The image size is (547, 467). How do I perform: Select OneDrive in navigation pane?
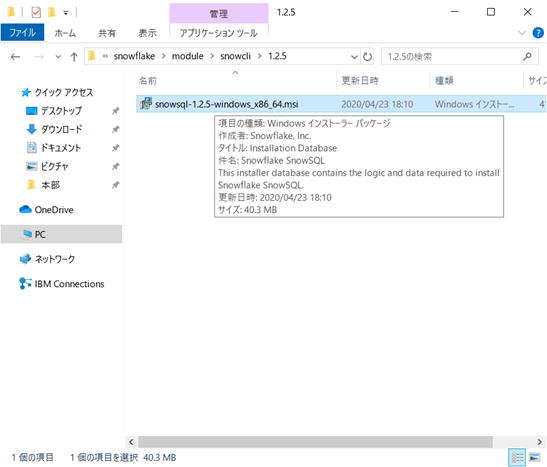[46, 210]
